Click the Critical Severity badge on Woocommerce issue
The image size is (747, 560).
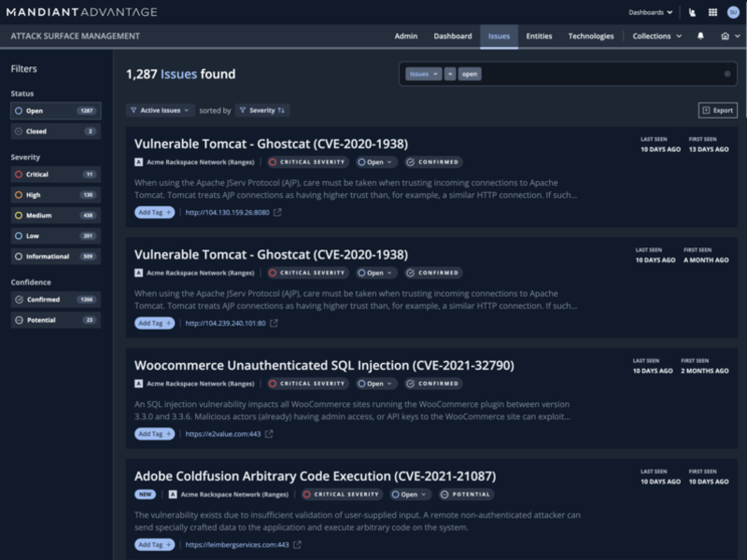click(308, 384)
